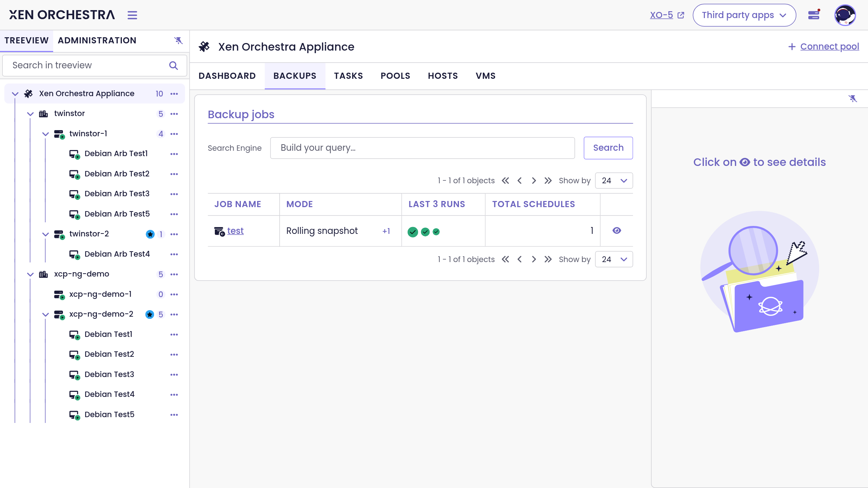The height and width of the screenshot is (488, 868).
Task: Click the twinstor pool icon
Action: [x=43, y=114]
